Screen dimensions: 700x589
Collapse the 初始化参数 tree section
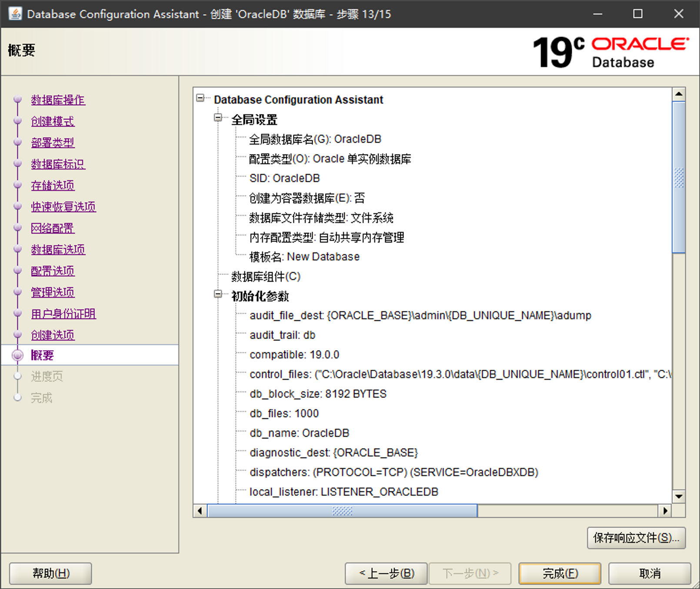tap(218, 294)
